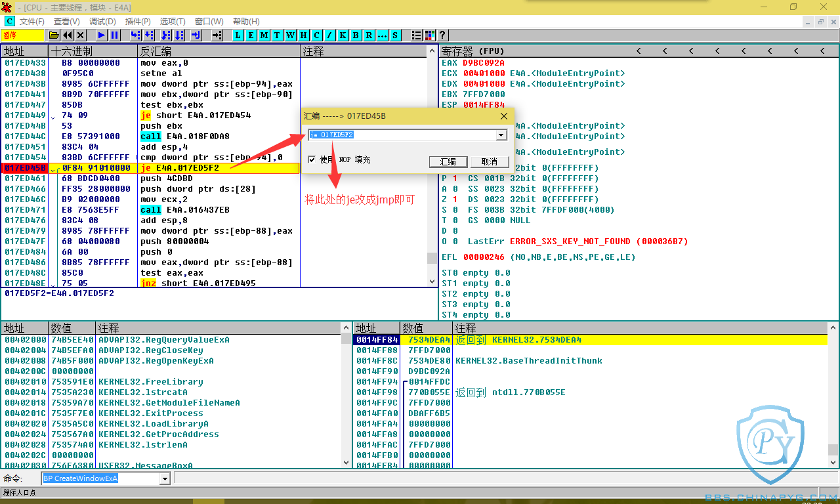The image size is (840, 504).
Task: Show Run trace with the ... button
Action: pyautogui.click(x=383, y=35)
